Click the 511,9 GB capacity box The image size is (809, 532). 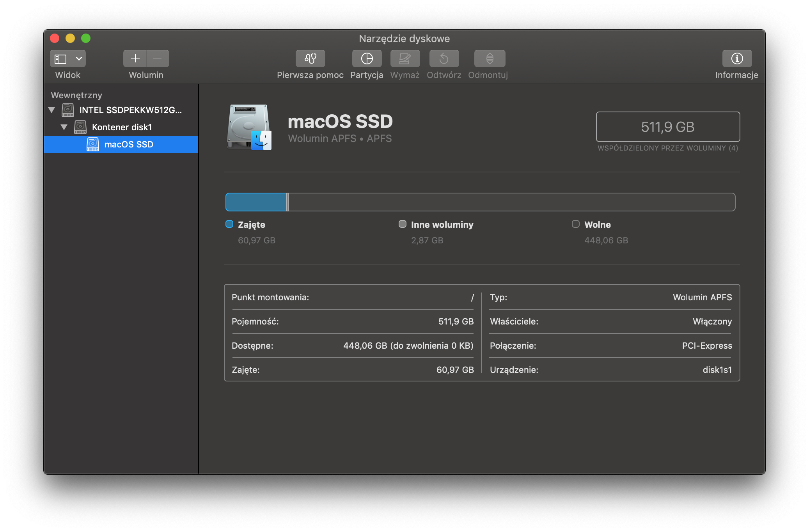tap(668, 127)
